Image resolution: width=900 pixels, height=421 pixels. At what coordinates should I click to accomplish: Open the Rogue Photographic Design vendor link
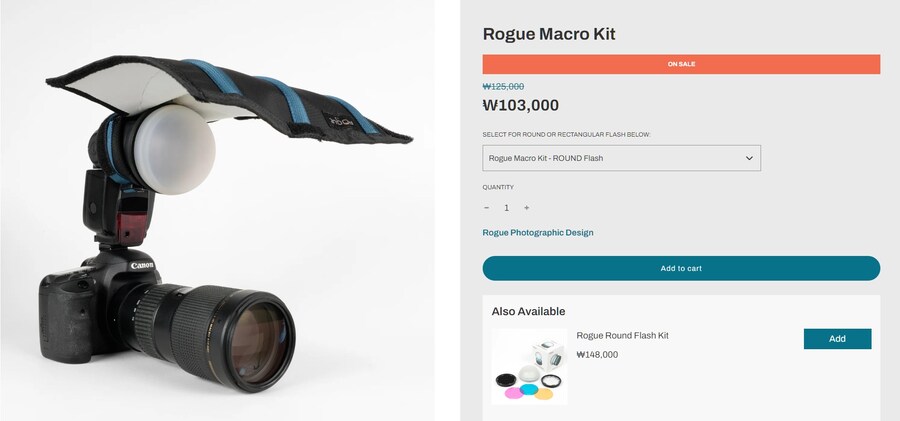click(538, 233)
